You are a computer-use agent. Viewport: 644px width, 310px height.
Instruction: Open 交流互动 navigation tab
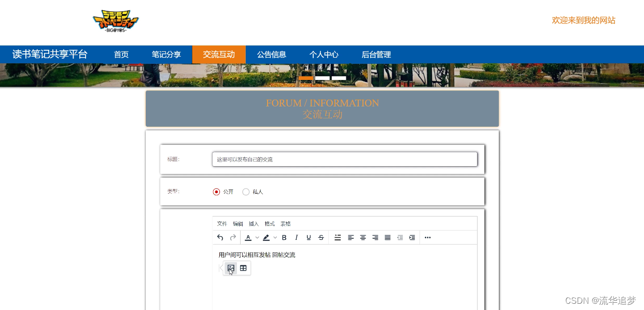pos(219,55)
